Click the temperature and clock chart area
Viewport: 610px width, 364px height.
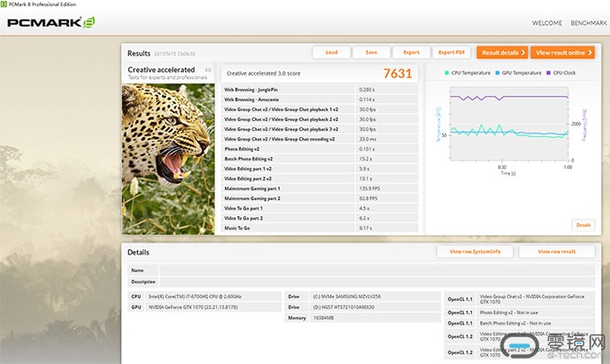pos(509,124)
